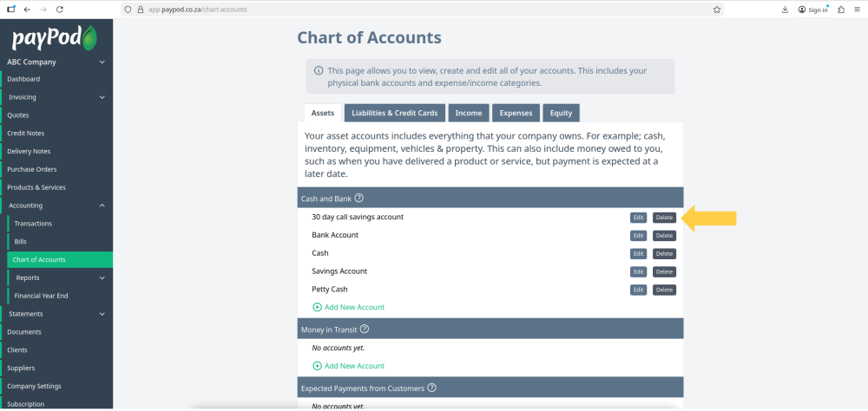Switch to the Income tab

469,113
